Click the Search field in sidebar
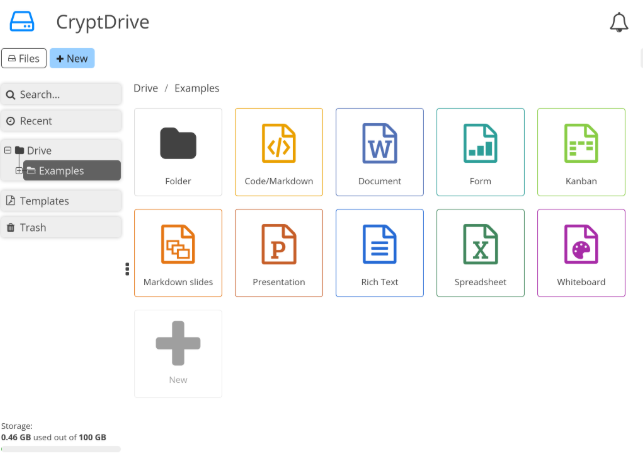643x458 pixels. coord(62,94)
